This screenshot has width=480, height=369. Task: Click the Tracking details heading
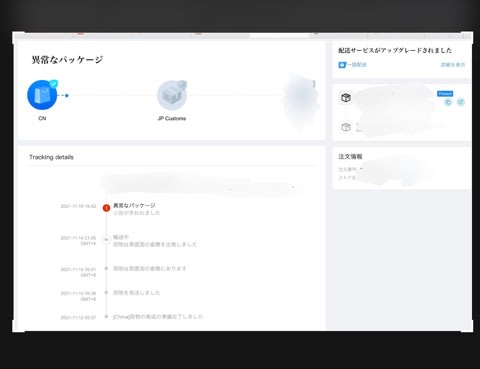(x=51, y=157)
